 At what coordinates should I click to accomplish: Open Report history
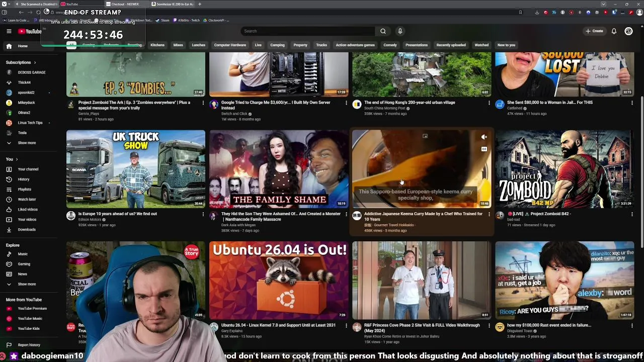click(29, 345)
